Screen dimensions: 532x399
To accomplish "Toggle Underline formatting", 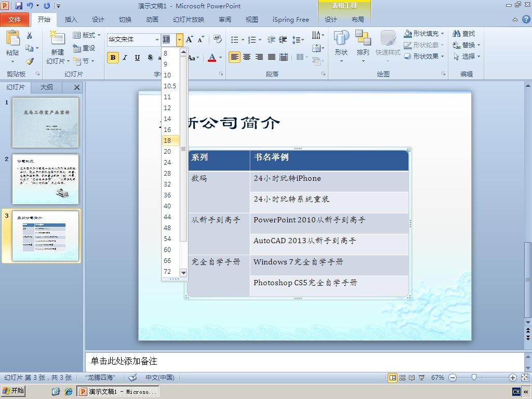I will [x=137, y=57].
